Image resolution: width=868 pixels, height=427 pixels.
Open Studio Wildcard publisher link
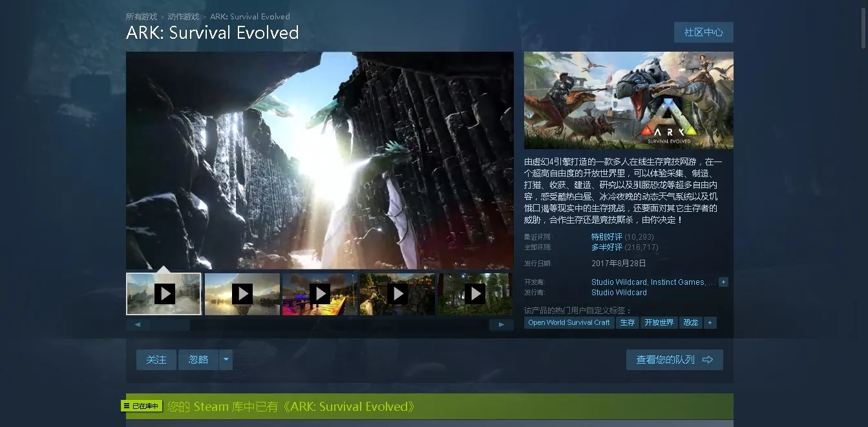[x=619, y=293]
